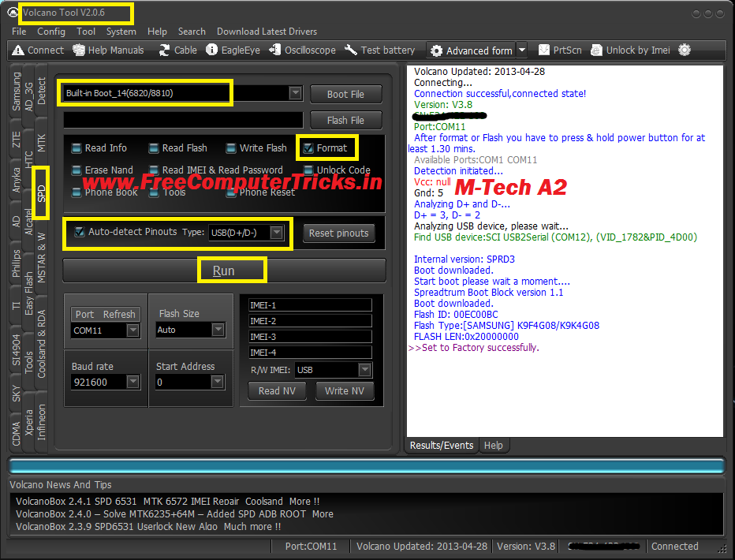The image size is (735, 560).
Task: Enable the Read Flash checkbox
Action: point(153,148)
